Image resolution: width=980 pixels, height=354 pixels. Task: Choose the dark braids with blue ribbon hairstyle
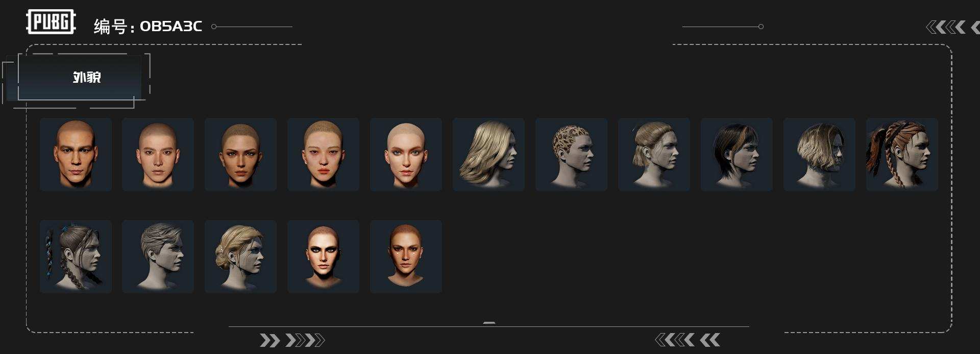click(x=76, y=256)
